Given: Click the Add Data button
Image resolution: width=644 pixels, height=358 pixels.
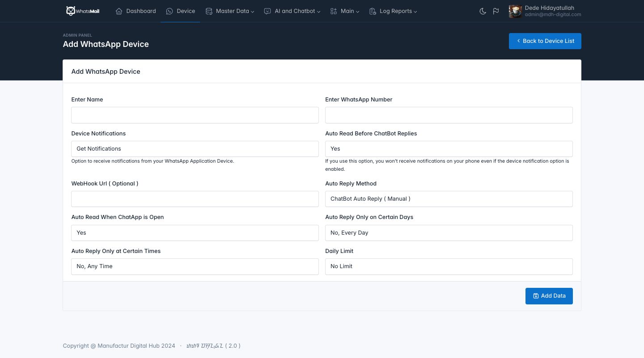Looking at the screenshot, I should click(x=549, y=296).
